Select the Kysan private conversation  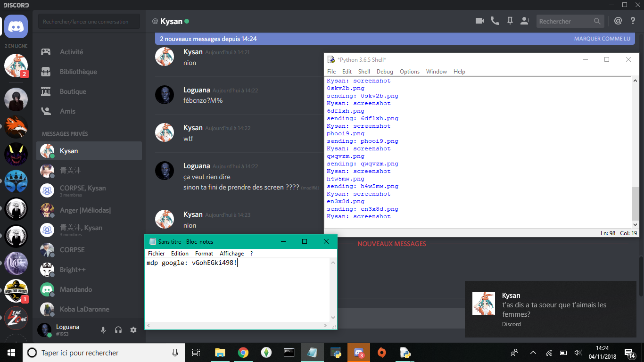tap(89, 151)
